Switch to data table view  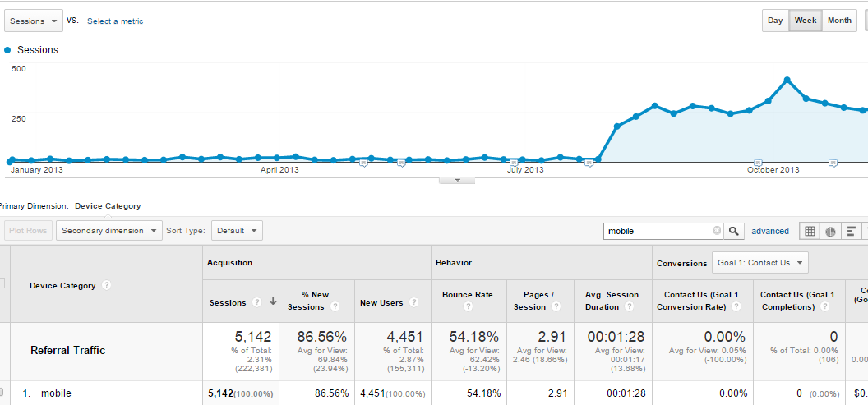tap(810, 231)
